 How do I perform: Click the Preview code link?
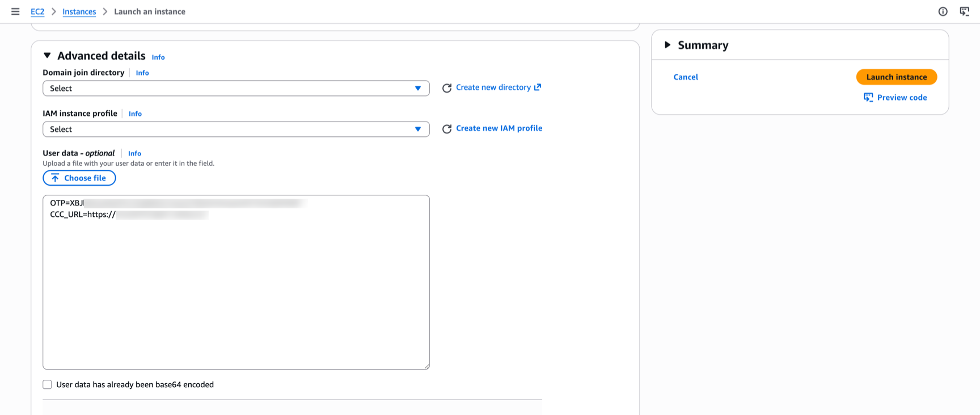[x=902, y=98]
